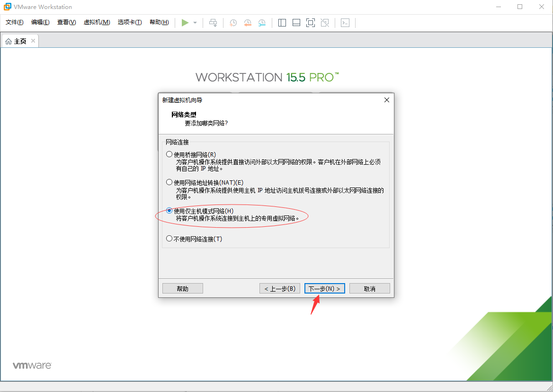
Task: Select 使用网络地址转换(NAT)(E) radio button
Action: [x=169, y=183]
